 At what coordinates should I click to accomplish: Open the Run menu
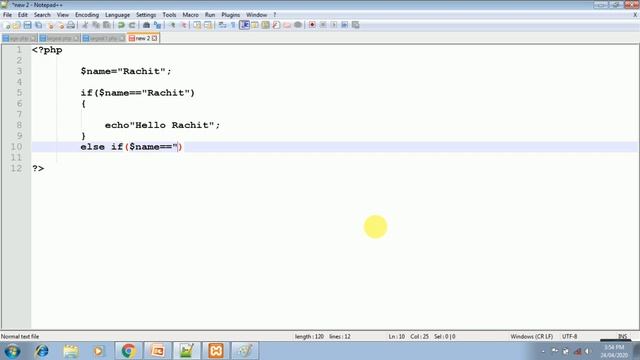pyautogui.click(x=210, y=15)
